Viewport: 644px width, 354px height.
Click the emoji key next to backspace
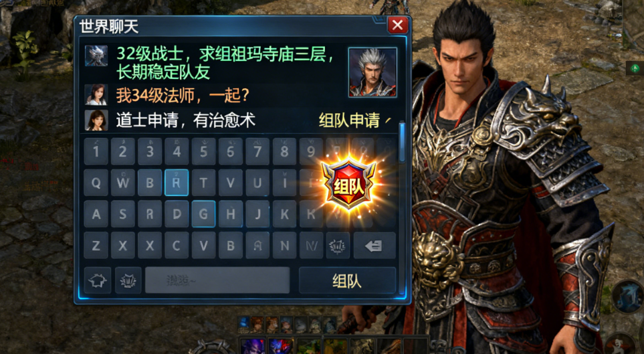click(338, 246)
